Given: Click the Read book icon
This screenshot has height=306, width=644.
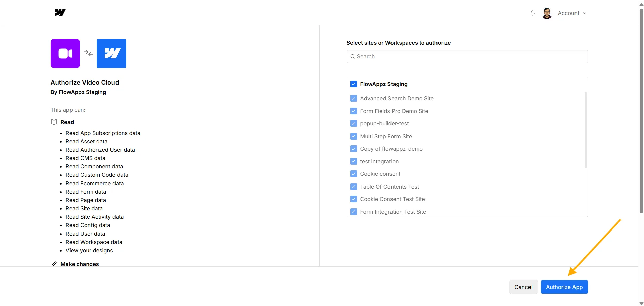Looking at the screenshot, I should tap(54, 122).
